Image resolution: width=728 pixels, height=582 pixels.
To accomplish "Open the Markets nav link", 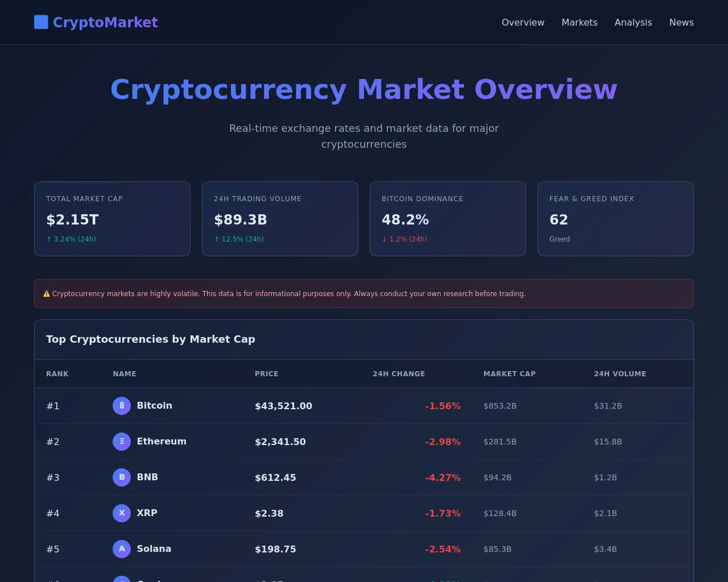I will [580, 22].
